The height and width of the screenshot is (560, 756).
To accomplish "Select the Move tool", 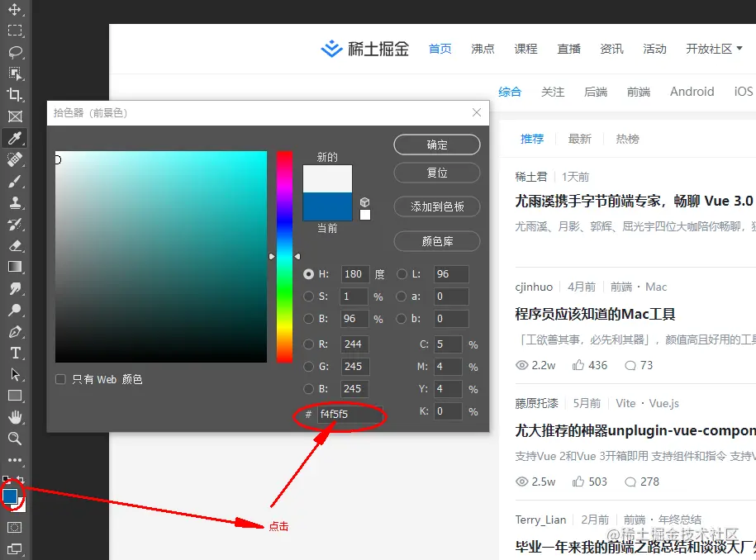I will [x=15, y=9].
